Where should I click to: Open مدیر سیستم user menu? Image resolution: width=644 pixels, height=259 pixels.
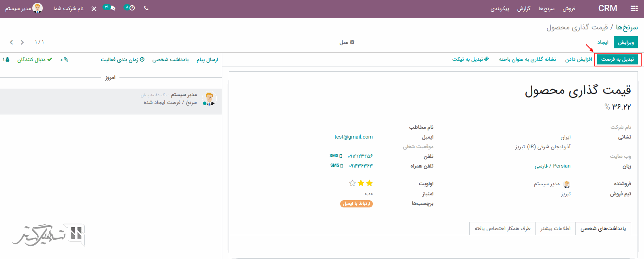point(24,8)
